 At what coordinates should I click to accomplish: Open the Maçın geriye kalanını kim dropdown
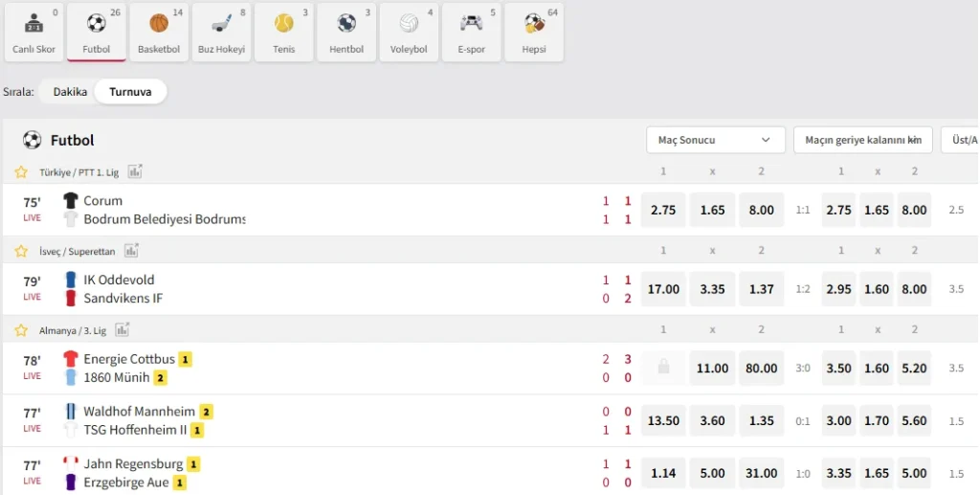point(862,140)
